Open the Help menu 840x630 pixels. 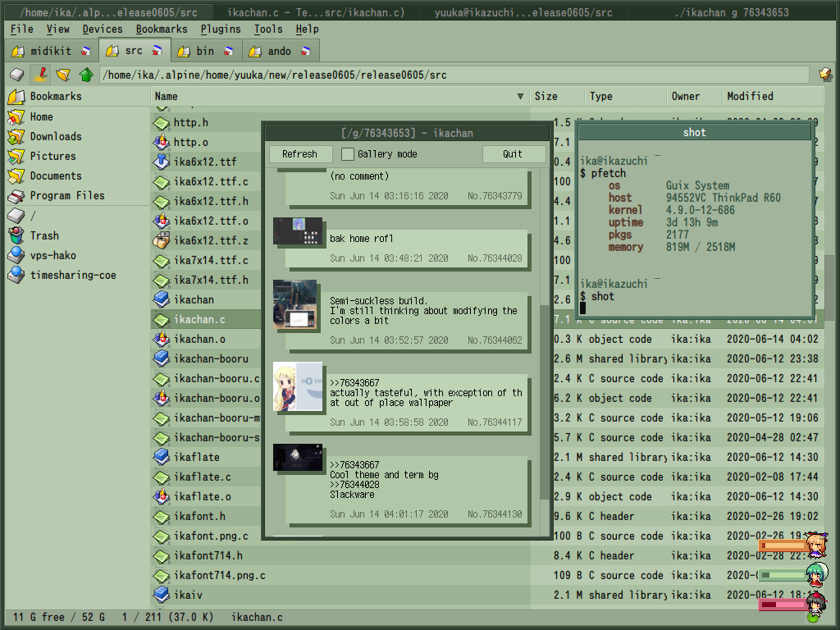(x=307, y=29)
